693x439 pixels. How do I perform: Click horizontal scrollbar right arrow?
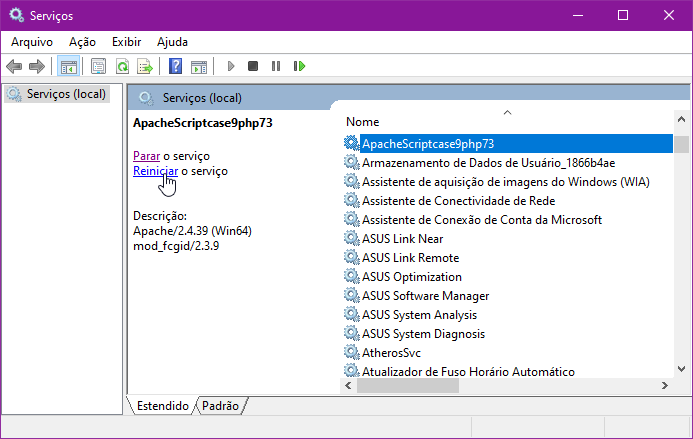tap(665, 386)
